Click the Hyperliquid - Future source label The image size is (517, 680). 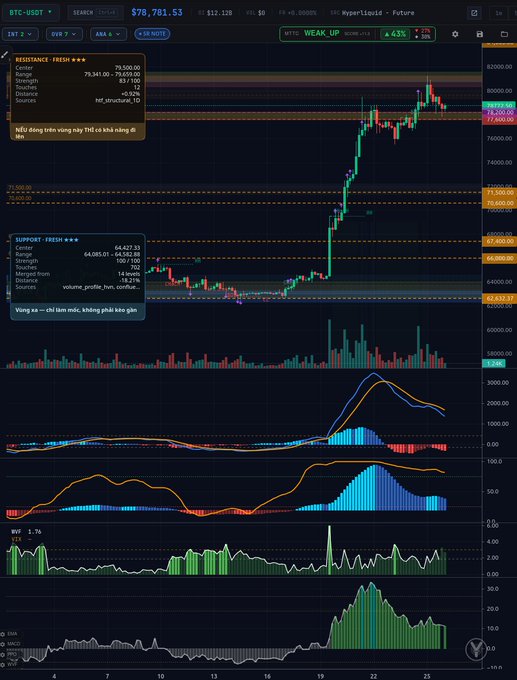coord(378,13)
